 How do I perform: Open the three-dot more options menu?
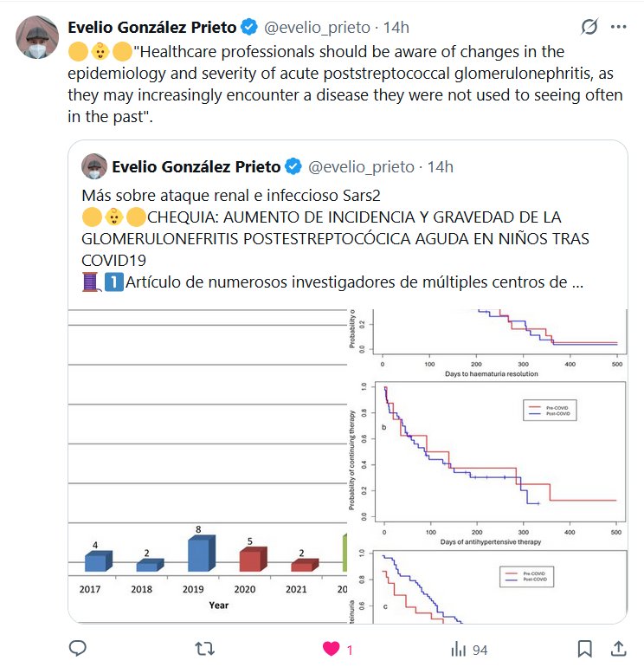tap(618, 27)
